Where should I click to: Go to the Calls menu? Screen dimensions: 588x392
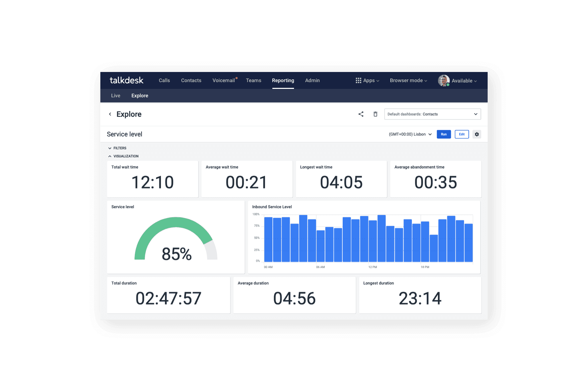click(164, 80)
